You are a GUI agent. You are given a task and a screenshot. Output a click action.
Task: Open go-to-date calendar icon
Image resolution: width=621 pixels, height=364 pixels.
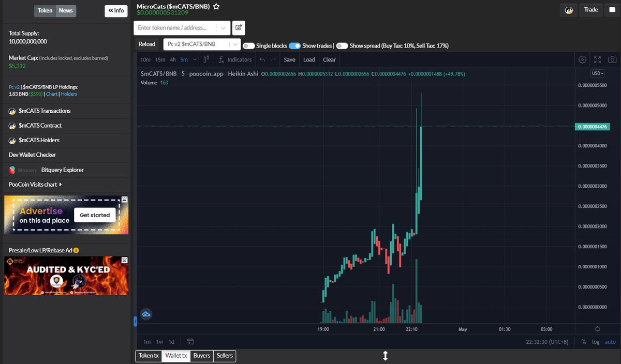pyautogui.click(x=190, y=342)
